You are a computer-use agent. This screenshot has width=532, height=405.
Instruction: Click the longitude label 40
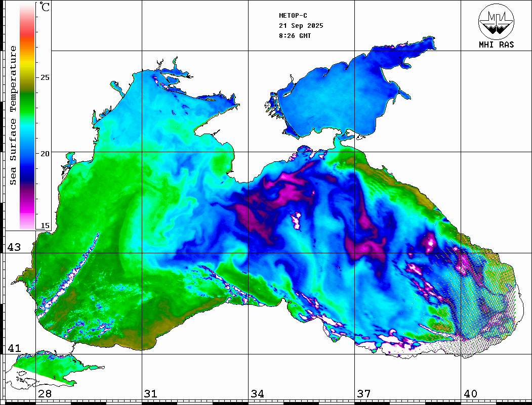point(470,394)
